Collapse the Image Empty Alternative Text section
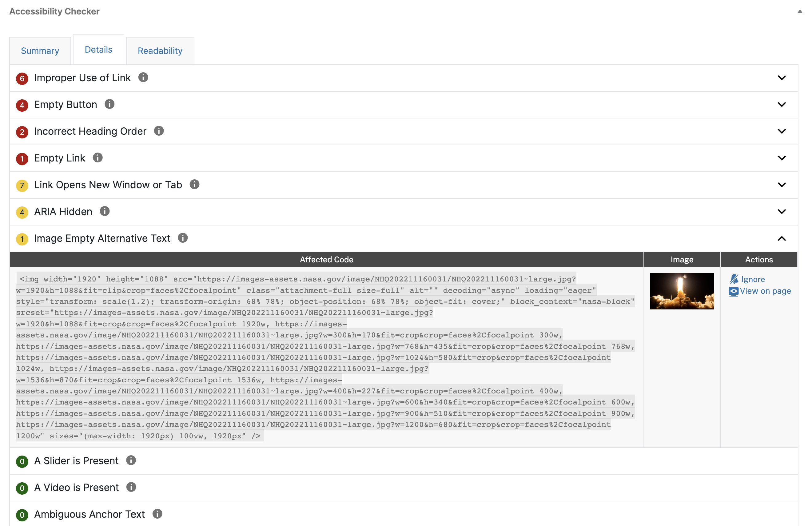Viewport: 812px width, 526px height. [x=782, y=238]
